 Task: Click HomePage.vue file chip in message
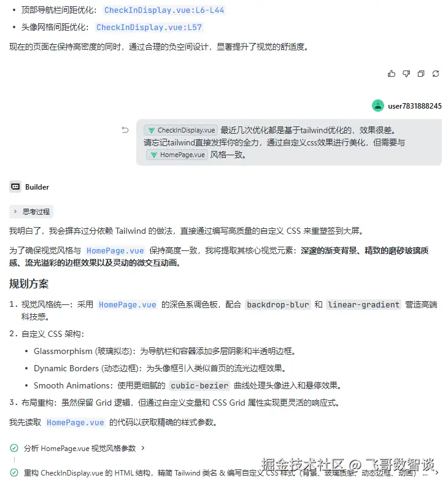pyautogui.click(x=177, y=155)
